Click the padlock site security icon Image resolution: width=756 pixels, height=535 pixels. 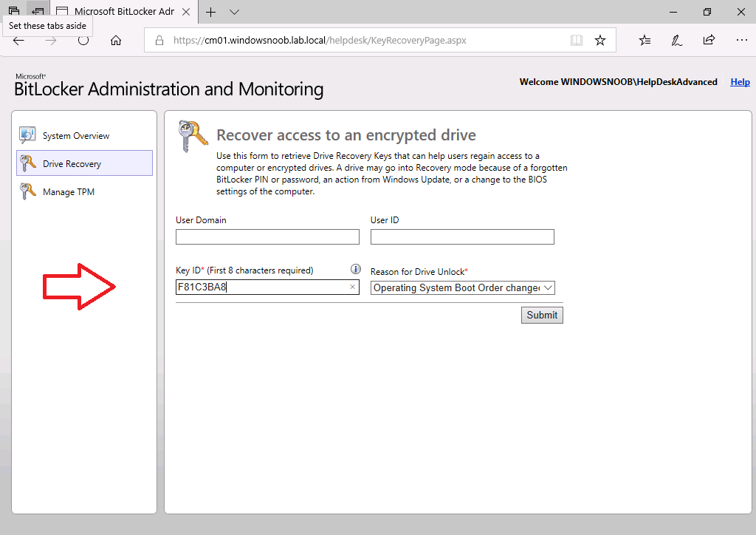click(159, 41)
